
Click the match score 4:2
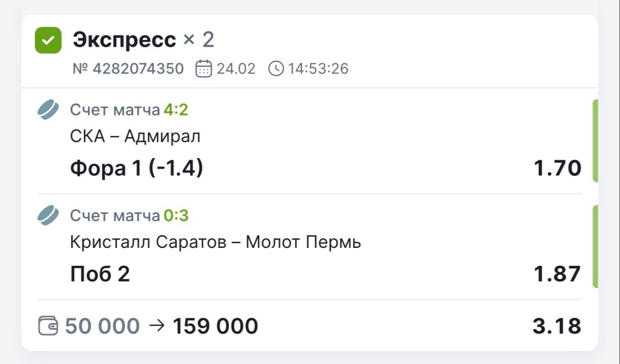[176, 110]
